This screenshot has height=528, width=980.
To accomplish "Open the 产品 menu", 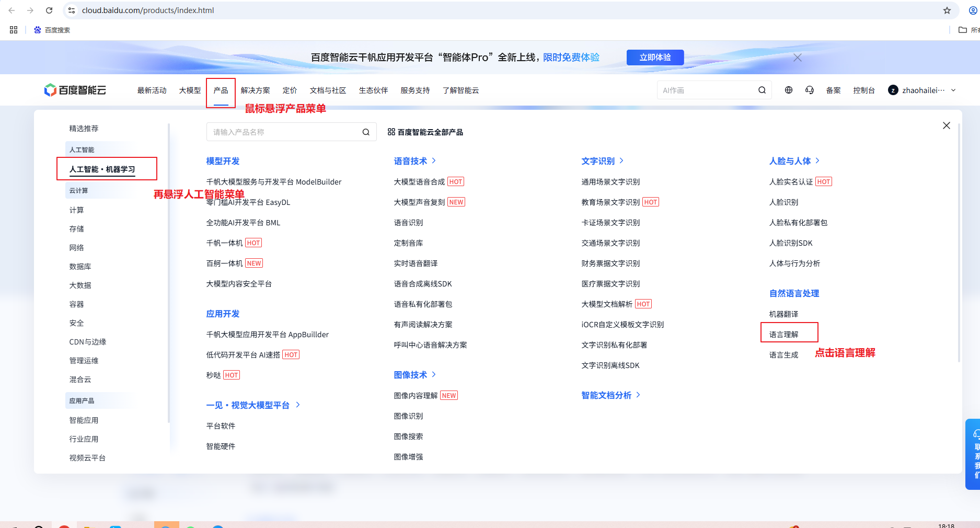I will [221, 90].
